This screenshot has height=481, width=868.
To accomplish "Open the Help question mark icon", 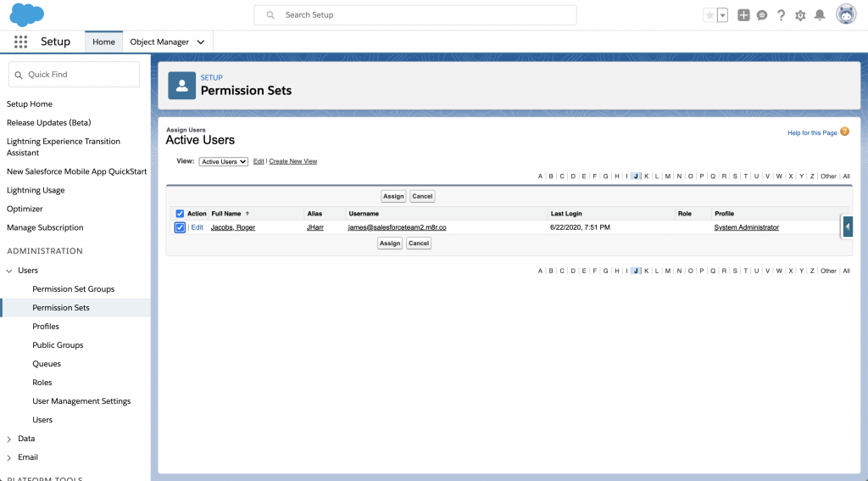I will tap(781, 15).
